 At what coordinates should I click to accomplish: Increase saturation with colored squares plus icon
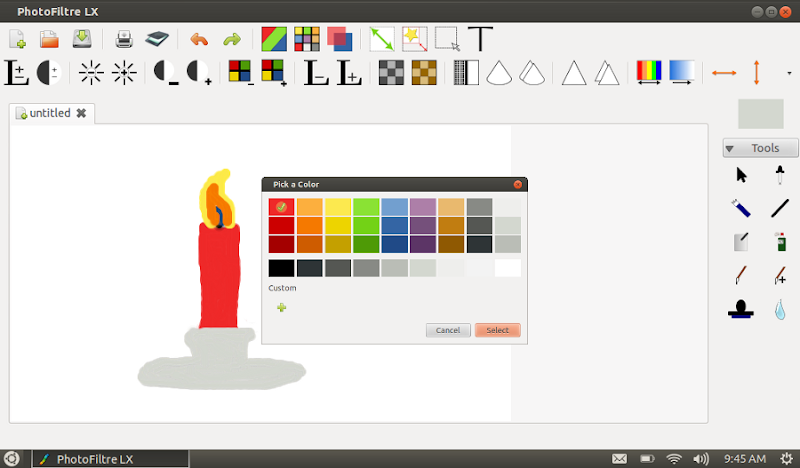coord(273,72)
